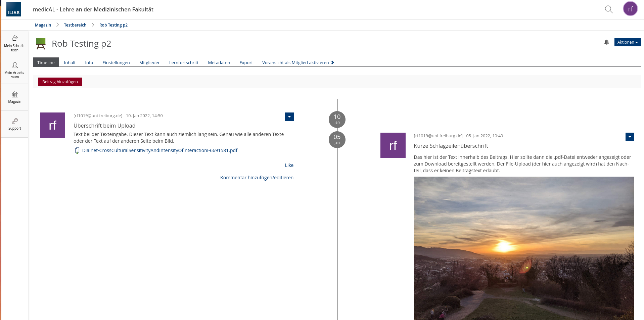This screenshot has width=644, height=320.
Task: Click Kommentar hinzufügen/editieren link
Action: point(257,178)
